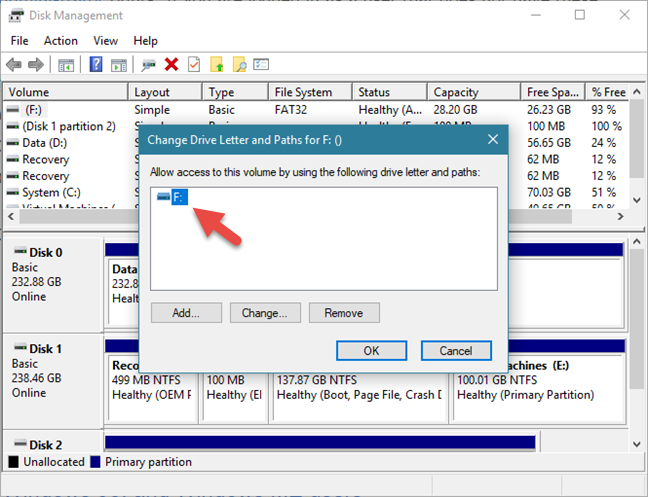Click FAT32 file system cell
Viewport: 648px width, 497px height.
(291, 110)
